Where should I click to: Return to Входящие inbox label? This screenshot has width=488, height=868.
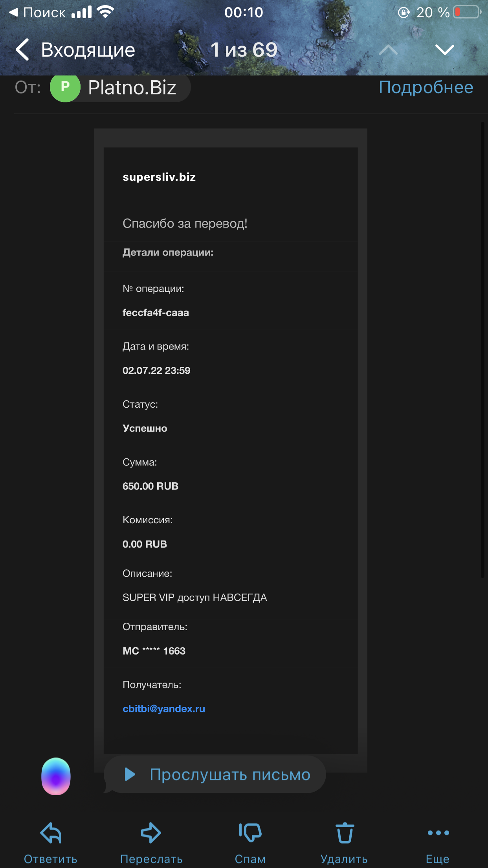tap(88, 50)
